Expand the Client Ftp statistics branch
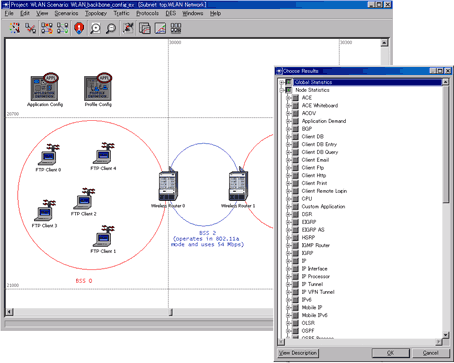The width and height of the screenshot is (454, 363). 288,168
